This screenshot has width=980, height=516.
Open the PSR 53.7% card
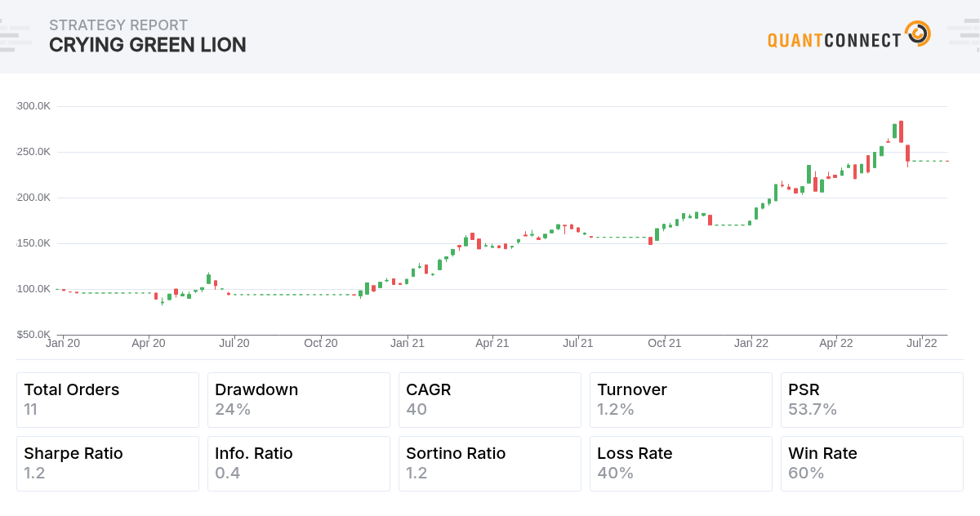tap(871, 400)
